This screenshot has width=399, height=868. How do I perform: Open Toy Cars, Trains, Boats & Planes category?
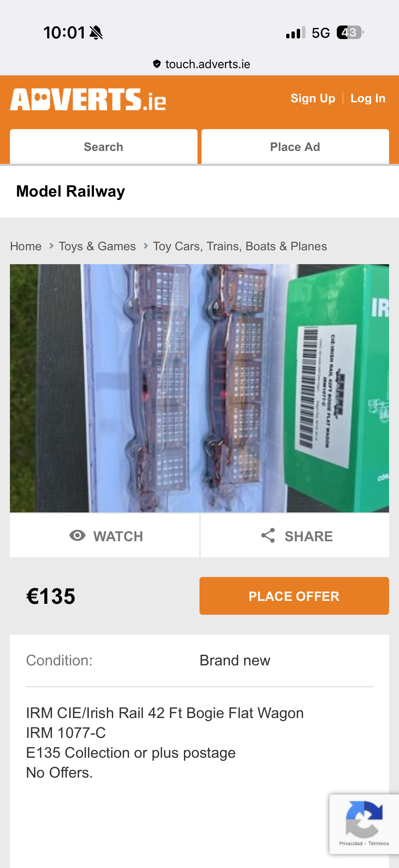[x=240, y=246]
